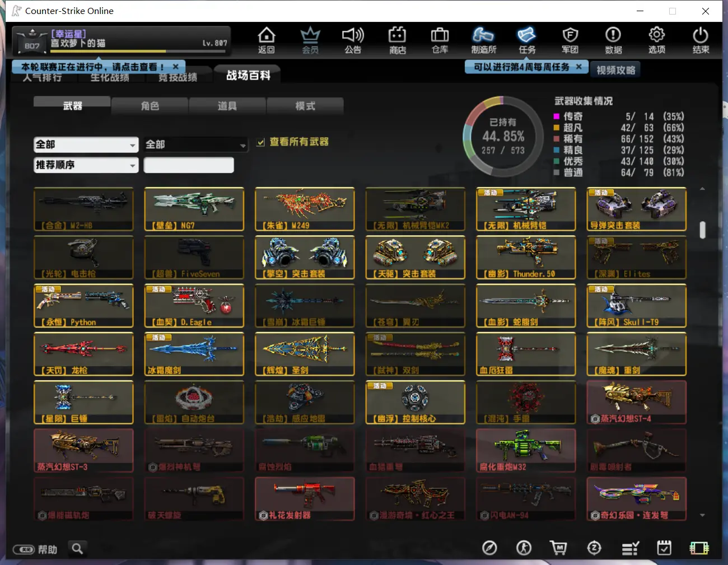728x565 pixels.
Task: Select the 【永恒】Python weapon card
Action: (x=83, y=306)
